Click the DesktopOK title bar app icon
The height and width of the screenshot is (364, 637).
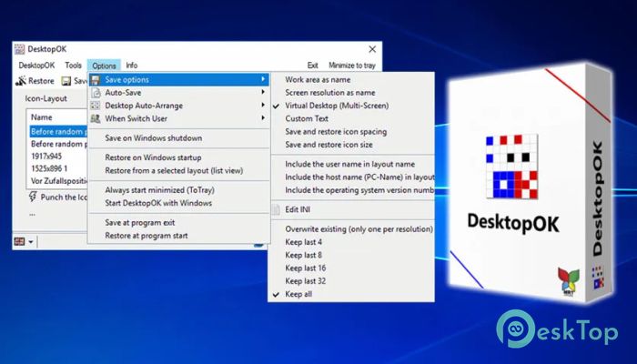click(x=19, y=49)
